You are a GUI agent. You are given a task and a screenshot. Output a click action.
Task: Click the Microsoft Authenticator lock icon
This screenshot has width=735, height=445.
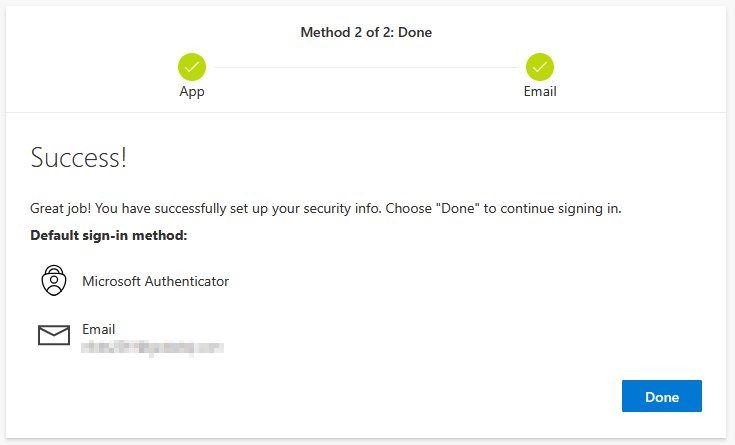53,281
